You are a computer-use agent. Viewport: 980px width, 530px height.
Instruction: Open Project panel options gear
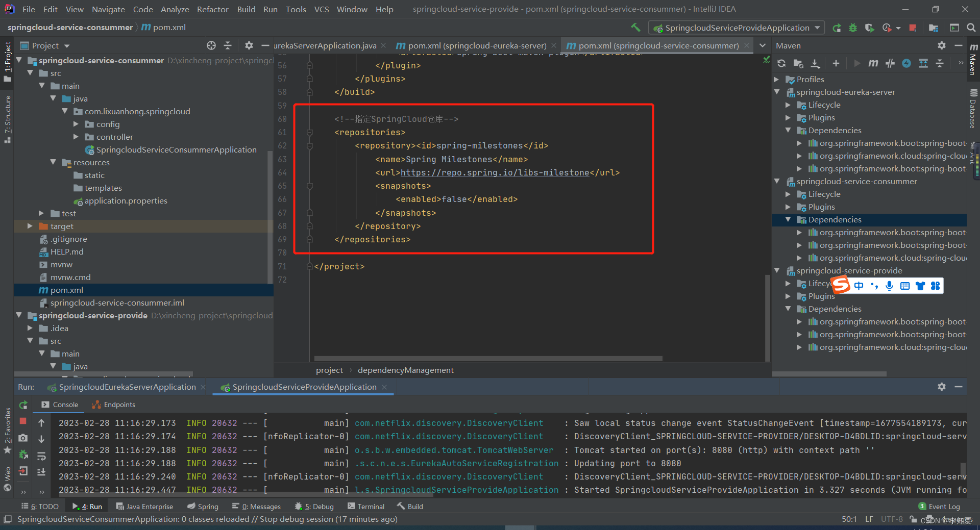coord(249,45)
